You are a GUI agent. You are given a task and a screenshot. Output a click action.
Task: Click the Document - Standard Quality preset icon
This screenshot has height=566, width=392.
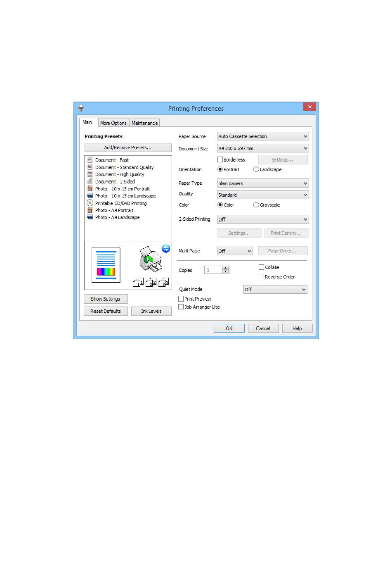coord(90,167)
